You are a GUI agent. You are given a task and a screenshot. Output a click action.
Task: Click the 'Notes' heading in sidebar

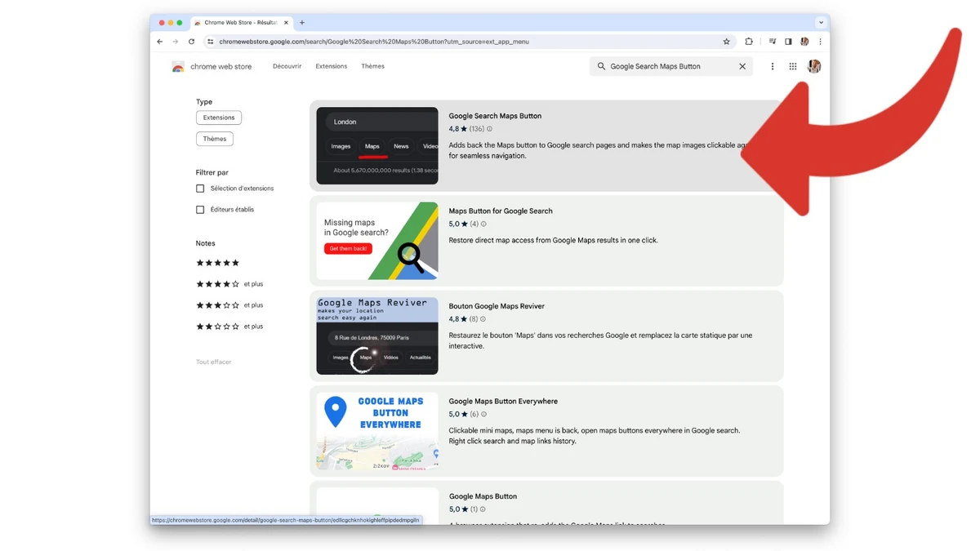(x=206, y=243)
